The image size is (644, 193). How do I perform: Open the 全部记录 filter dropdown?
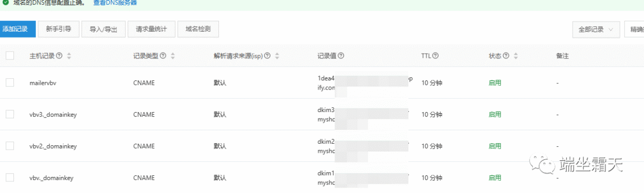click(596, 29)
